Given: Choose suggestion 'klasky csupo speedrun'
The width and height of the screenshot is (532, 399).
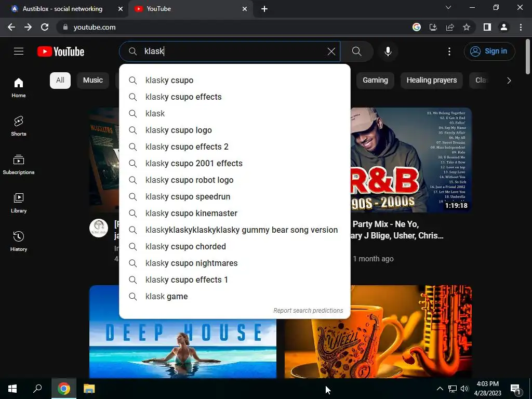Looking at the screenshot, I should (x=235, y=197).
